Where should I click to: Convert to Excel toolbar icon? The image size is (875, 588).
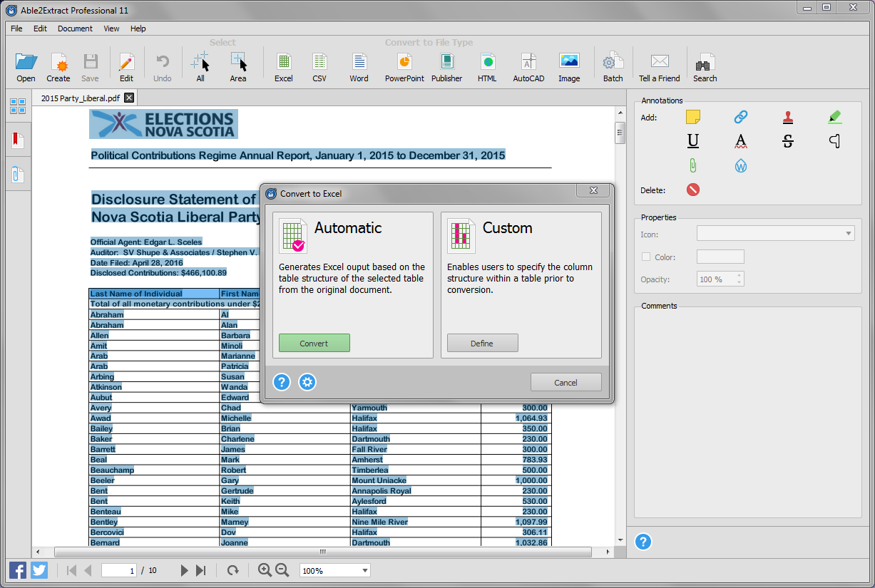point(284,62)
